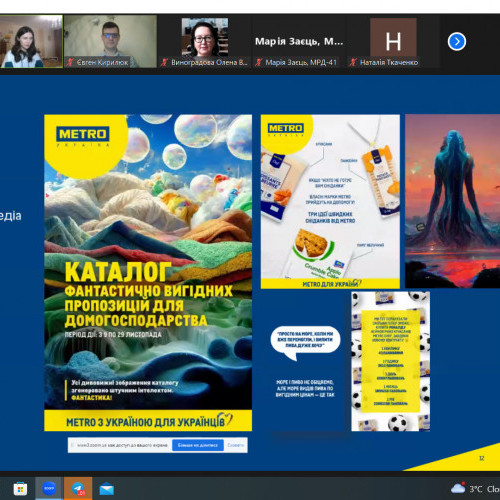Open Telegram from the taskbar
Viewport: 500px width, 500px height.
pos(78,489)
